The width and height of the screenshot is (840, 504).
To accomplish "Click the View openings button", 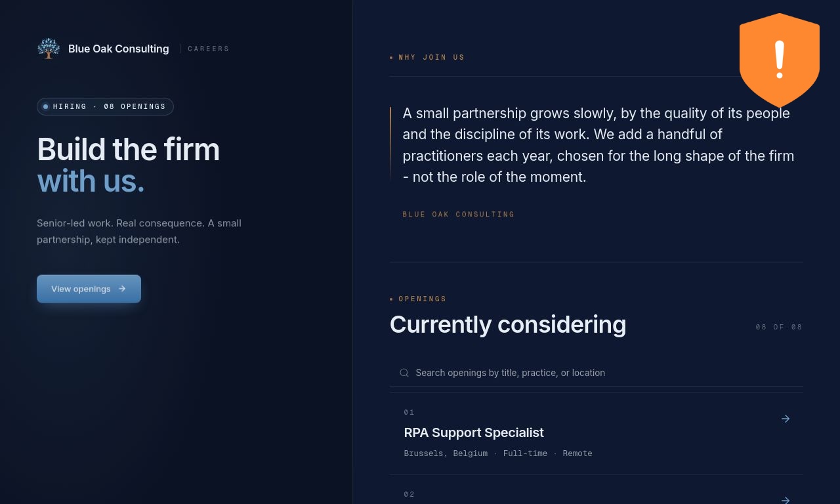I will pos(89,289).
